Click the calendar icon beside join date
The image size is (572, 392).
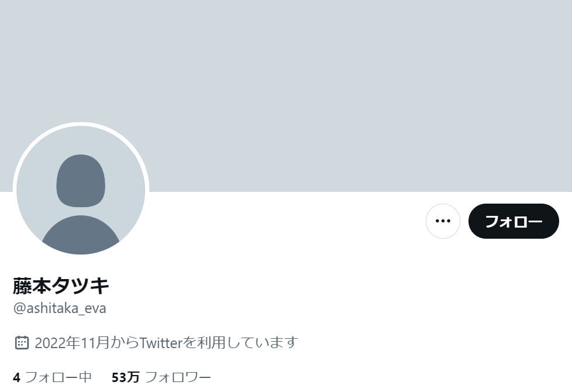[x=22, y=343]
